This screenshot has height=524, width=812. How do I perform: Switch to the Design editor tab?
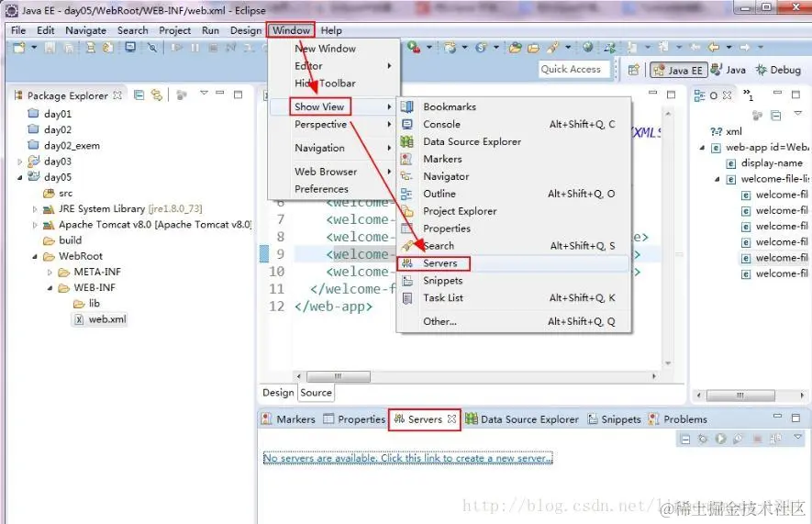tap(278, 393)
